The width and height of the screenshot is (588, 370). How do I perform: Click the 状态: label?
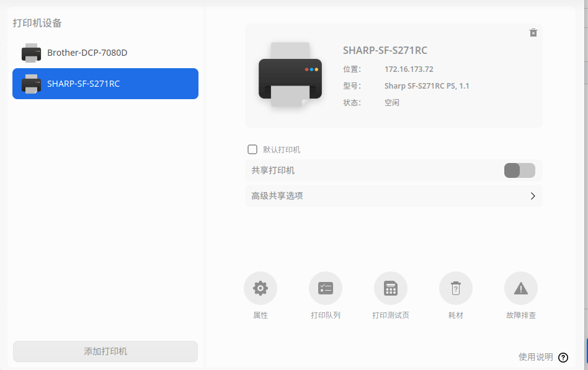click(x=352, y=103)
